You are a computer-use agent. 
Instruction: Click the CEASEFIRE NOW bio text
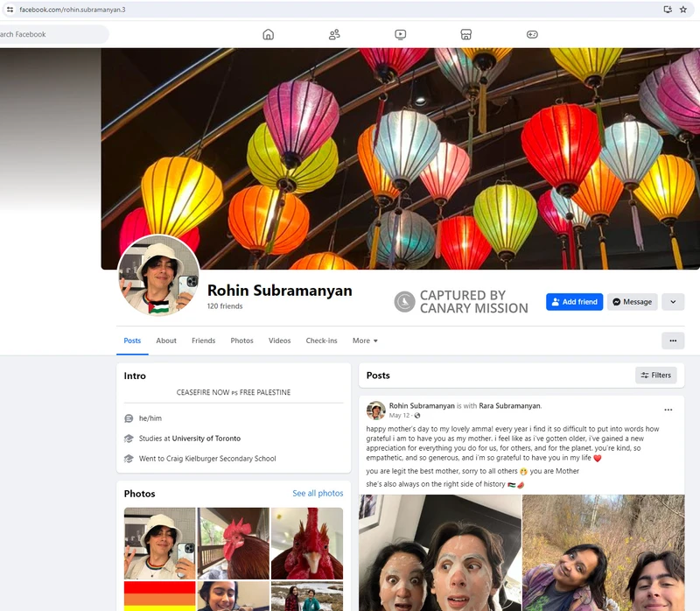(233, 392)
